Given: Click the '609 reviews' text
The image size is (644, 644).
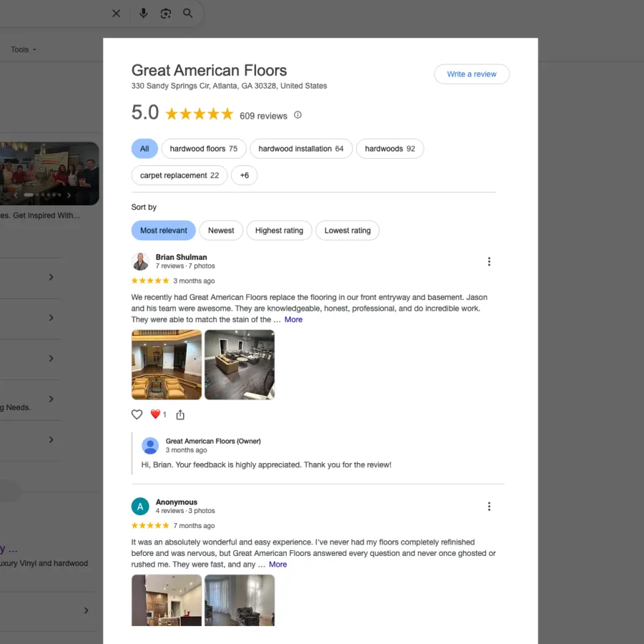Looking at the screenshot, I should [x=263, y=116].
